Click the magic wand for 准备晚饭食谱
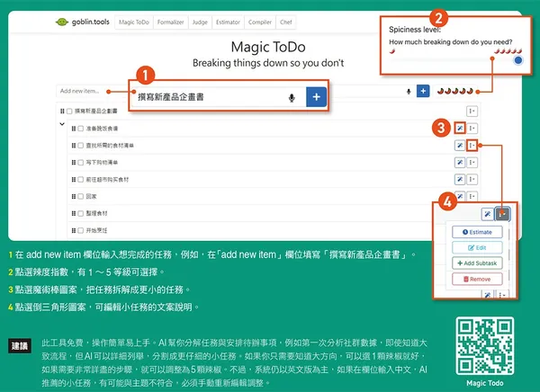540x392 pixels. click(x=460, y=128)
